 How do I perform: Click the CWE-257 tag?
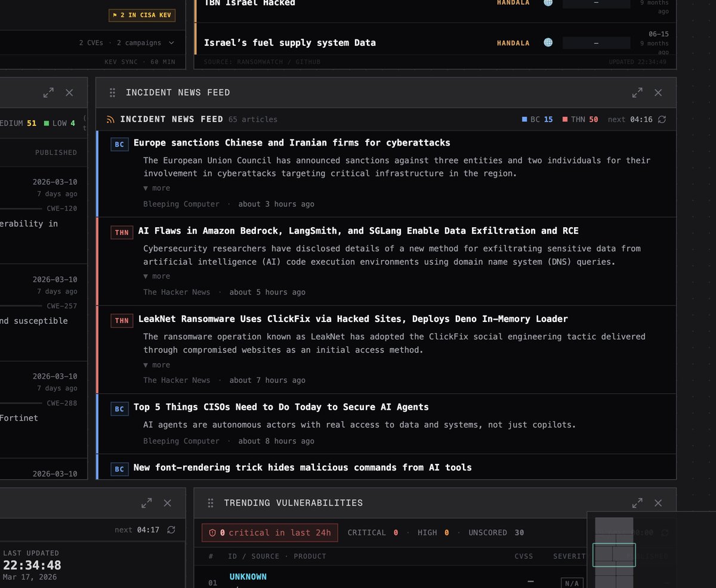click(x=62, y=306)
